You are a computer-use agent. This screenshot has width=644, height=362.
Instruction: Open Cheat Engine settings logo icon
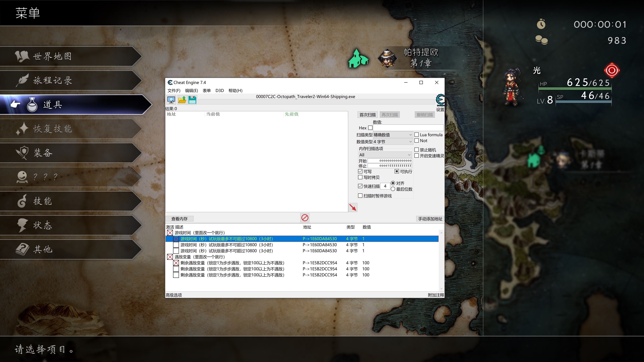[440, 100]
